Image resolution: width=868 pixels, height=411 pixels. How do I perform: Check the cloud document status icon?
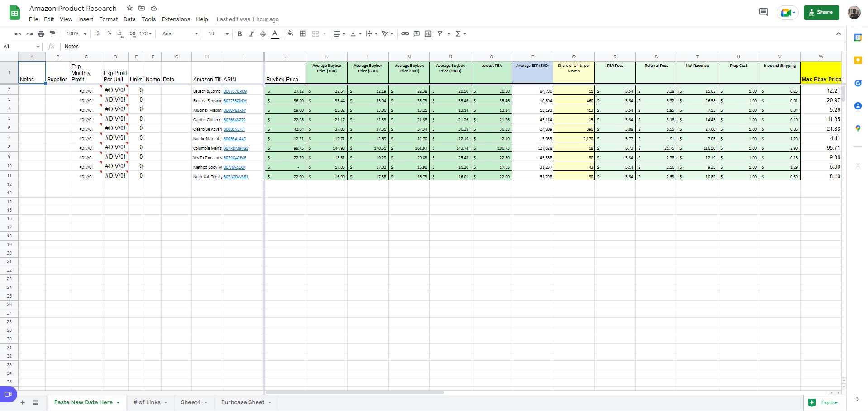154,8
